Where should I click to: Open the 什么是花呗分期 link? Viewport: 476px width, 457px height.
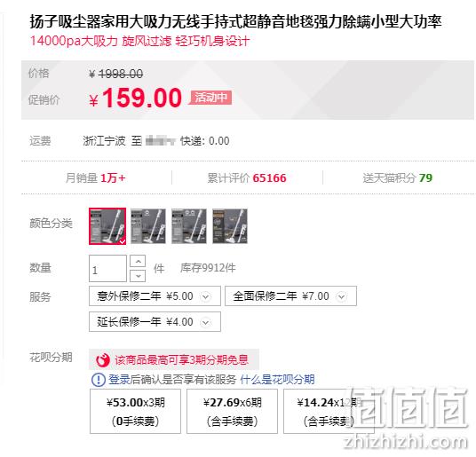tap(277, 380)
